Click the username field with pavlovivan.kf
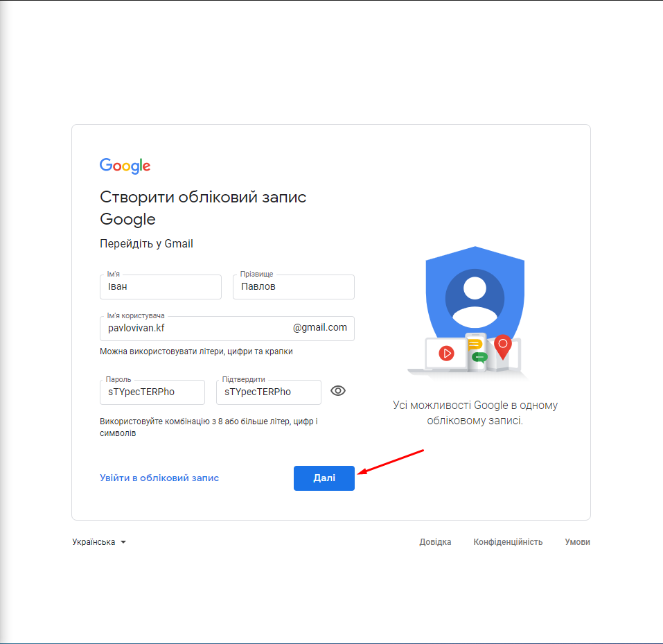Viewport: 663px width, 644px height. coord(227,329)
